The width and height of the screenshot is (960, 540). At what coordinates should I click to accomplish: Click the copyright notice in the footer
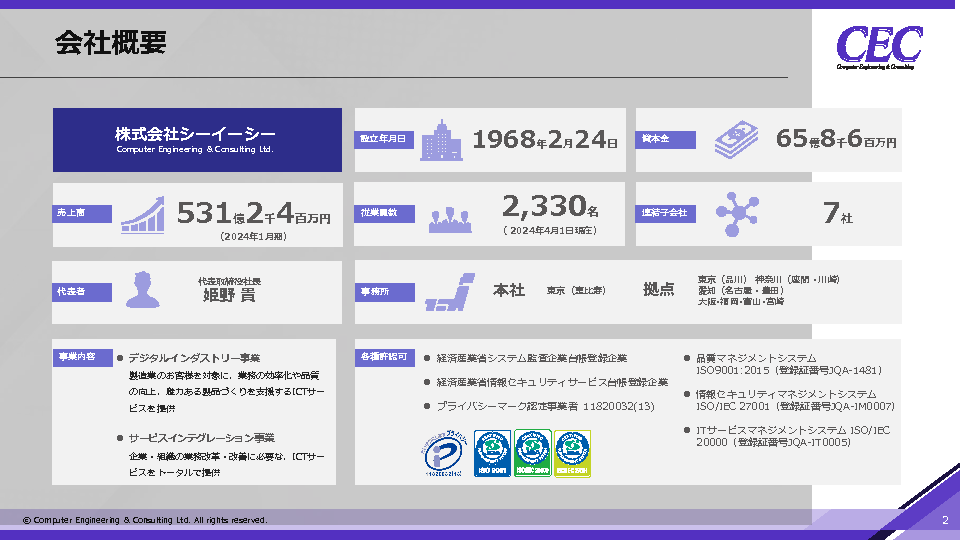tap(145, 520)
